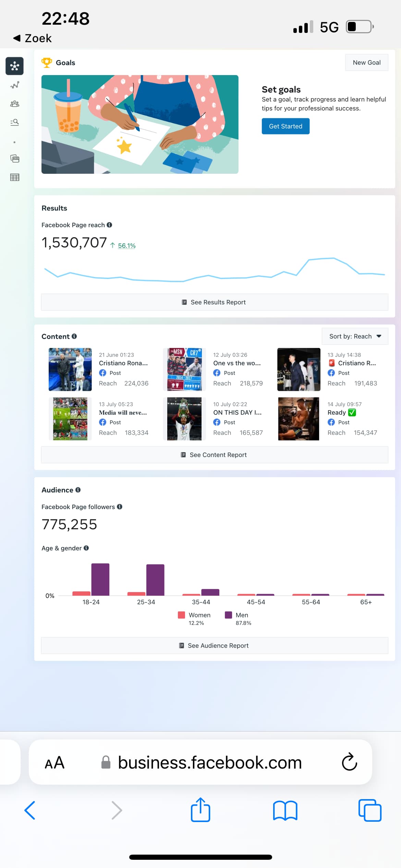Click the 56.1% reach change link
401x868 pixels.
[x=126, y=245]
